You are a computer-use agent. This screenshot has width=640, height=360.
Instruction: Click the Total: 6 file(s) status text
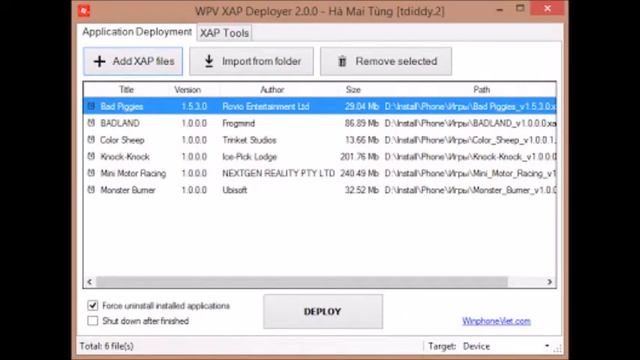point(107,346)
